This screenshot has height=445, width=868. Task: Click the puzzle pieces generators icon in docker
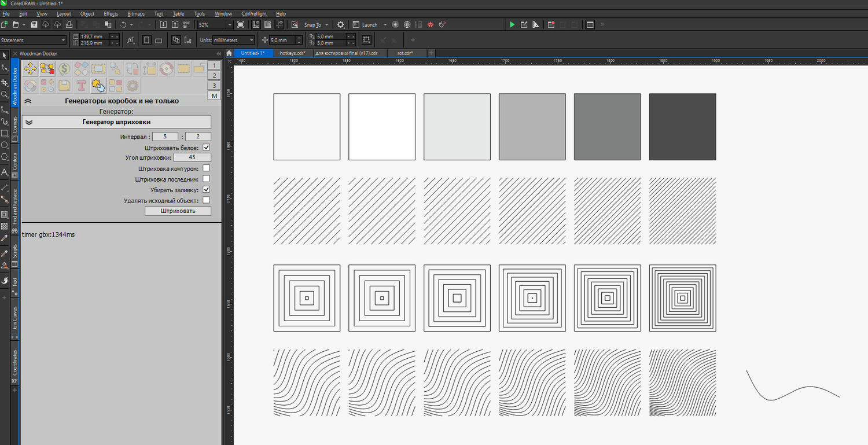98,86
